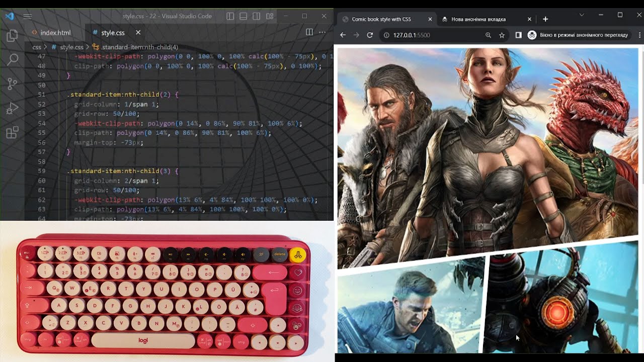The height and width of the screenshot is (362, 644).
Task: Reload the 127.0.0.1:5500 page
Action: coord(370,35)
